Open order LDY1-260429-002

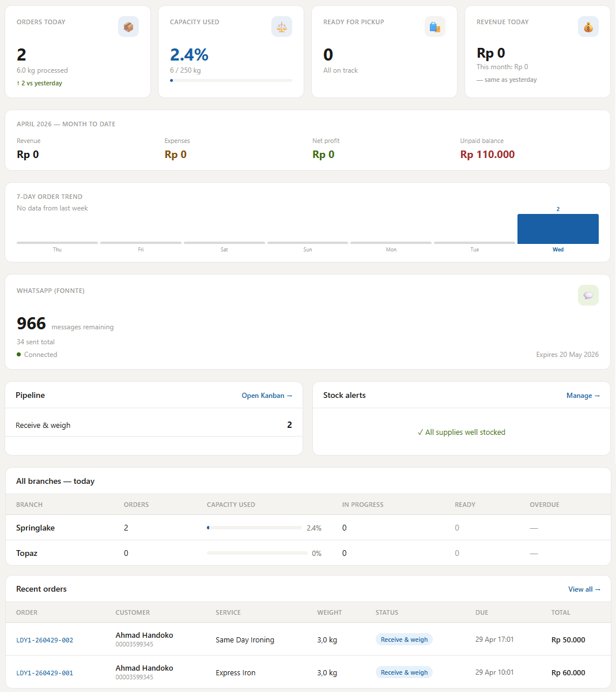[x=44, y=640]
